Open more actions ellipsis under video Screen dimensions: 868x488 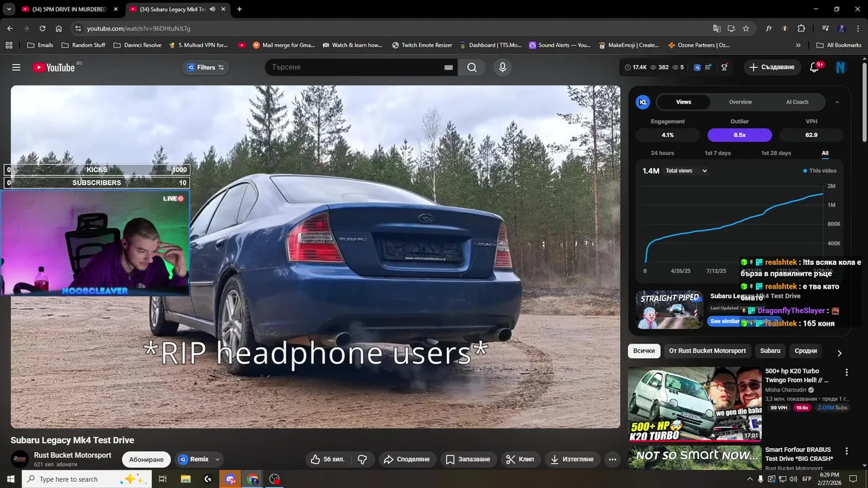[x=612, y=460]
